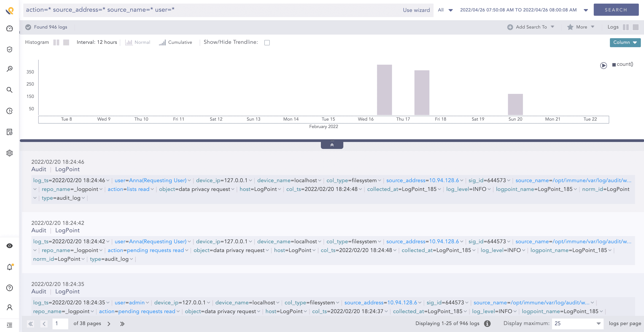
Task: Open the user profile icon in sidebar
Action: tap(9, 307)
